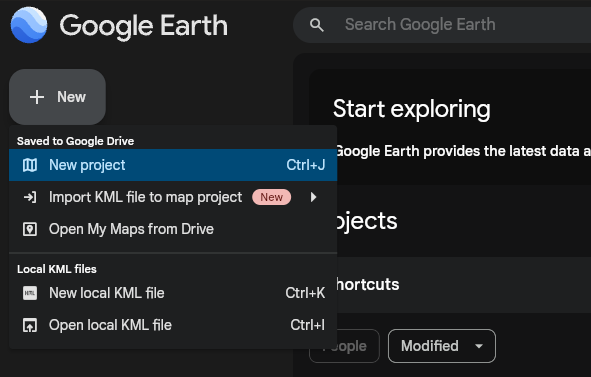Click the upload icon beside Open local KML file
591x377 pixels.
[x=30, y=325]
